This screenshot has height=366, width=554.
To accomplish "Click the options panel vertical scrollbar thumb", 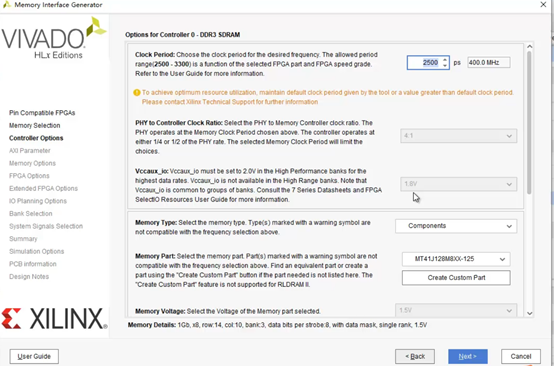I will [x=529, y=123].
